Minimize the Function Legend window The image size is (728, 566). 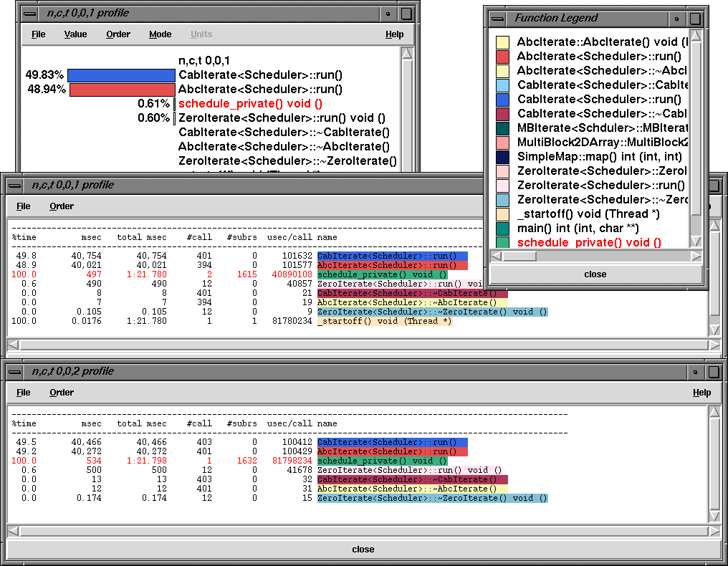[x=676, y=19]
